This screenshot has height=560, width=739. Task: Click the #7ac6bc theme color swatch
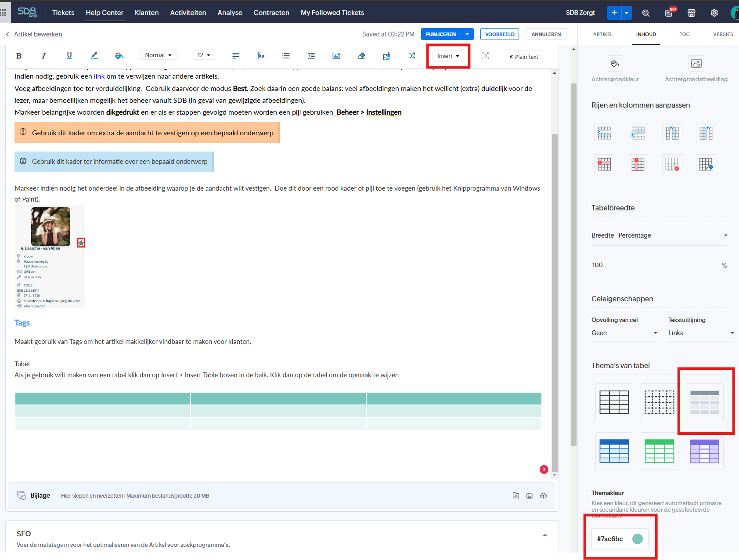tap(637, 539)
